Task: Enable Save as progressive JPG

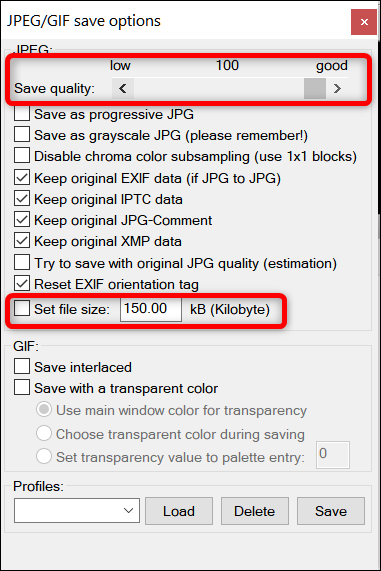Action: (22, 114)
